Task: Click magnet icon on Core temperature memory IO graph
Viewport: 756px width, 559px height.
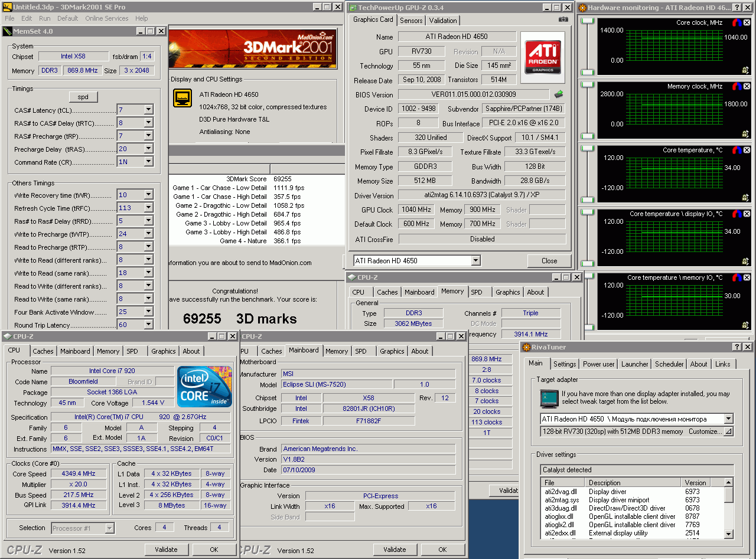Action: [x=737, y=277]
